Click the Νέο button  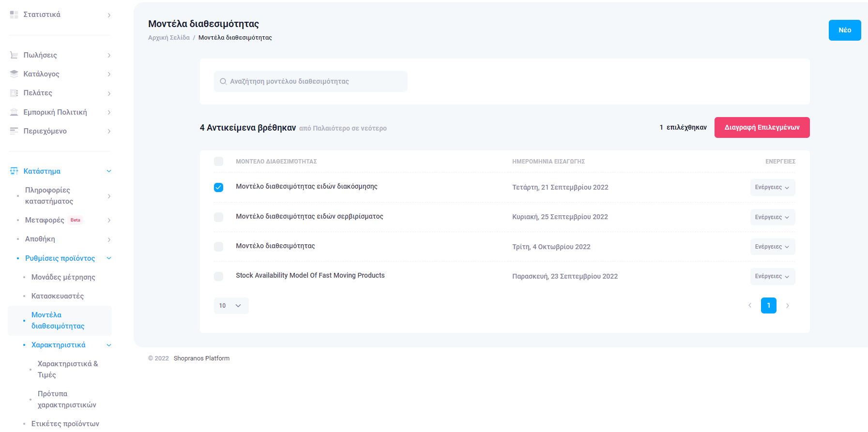pyautogui.click(x=844, y=30)
